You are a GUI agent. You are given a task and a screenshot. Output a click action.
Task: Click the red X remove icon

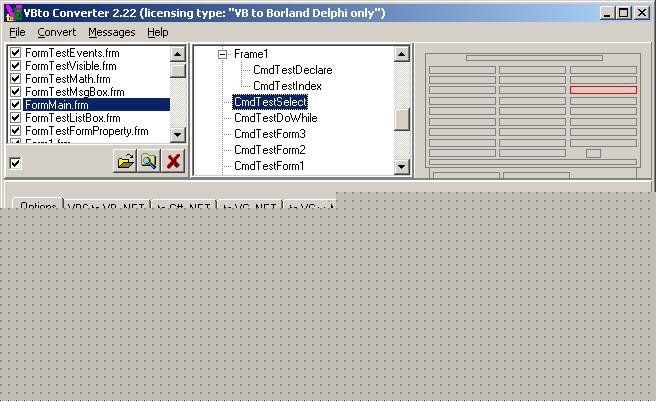coord(173,161)
